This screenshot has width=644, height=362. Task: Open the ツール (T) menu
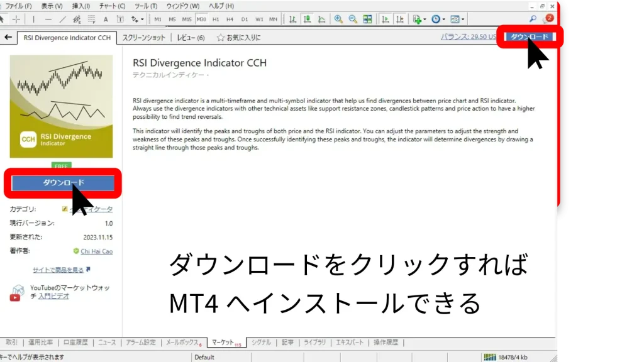tap(146, 6)
